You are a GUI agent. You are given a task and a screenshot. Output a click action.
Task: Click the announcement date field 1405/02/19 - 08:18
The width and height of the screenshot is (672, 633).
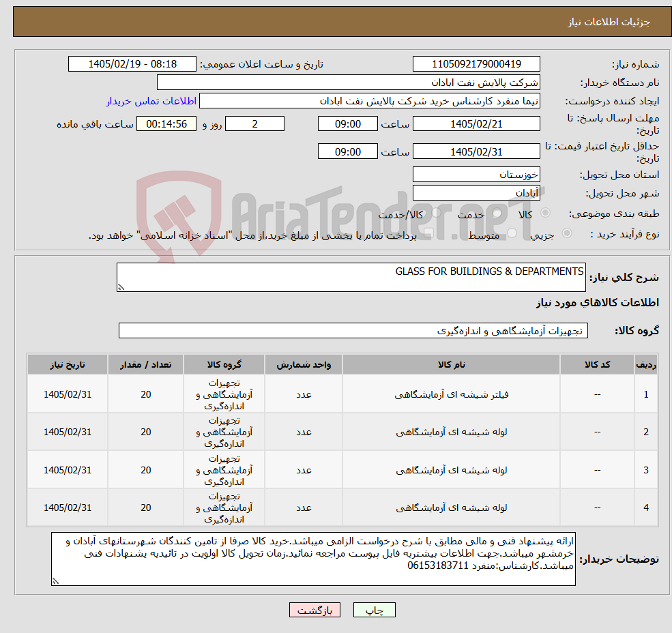[x=132, y=64]
